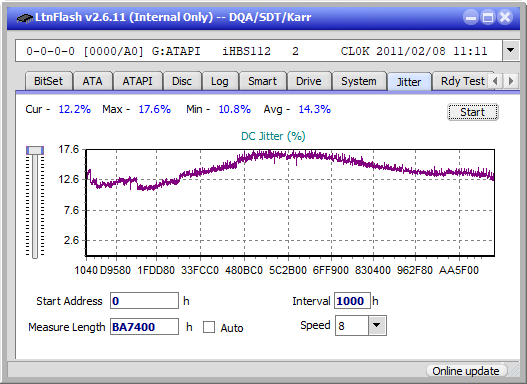Screen dimensions: 527x384
Task: Open the Smart tab
Action: point(262,81)
